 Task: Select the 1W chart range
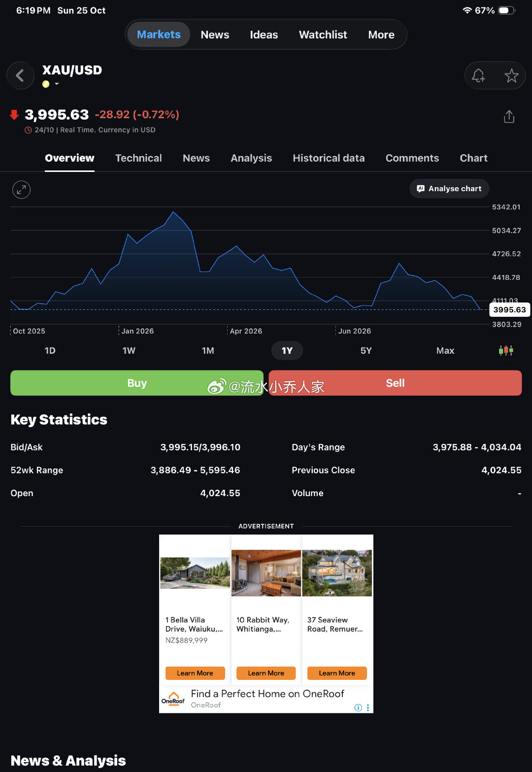pos(129,351)
